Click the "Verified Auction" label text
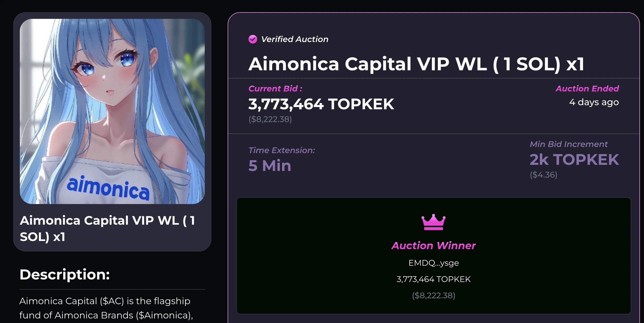 coord(295,39)
